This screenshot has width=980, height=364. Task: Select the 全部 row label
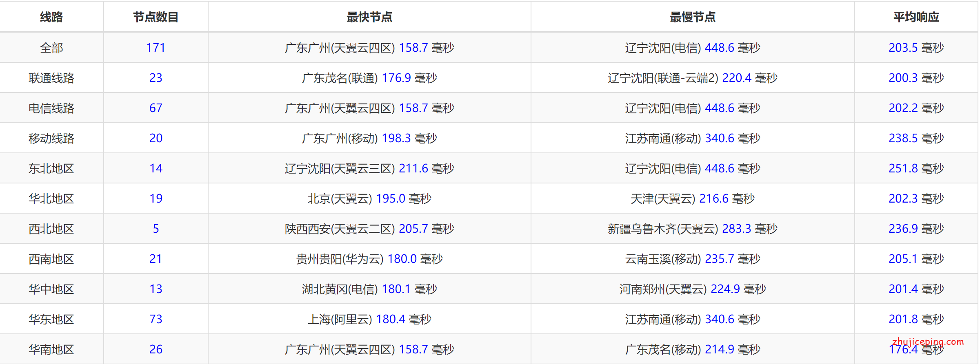51,48
